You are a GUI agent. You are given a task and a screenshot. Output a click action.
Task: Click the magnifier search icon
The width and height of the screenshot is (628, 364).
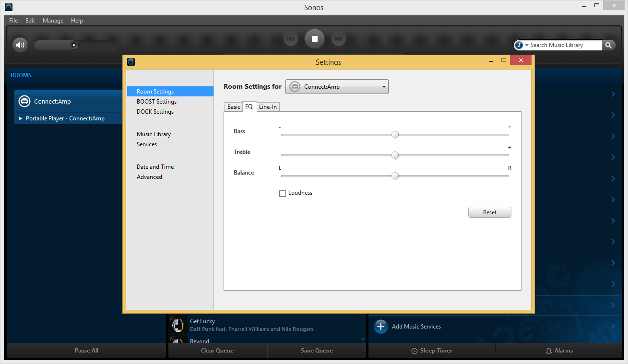tap(608, 45)
